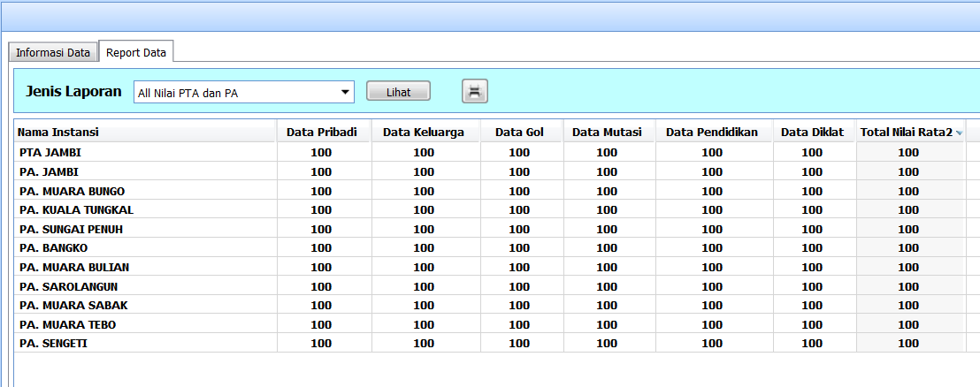Switch to the Informasi Data tab
This screenshot has height=387, width=980.
coord(53,53)
